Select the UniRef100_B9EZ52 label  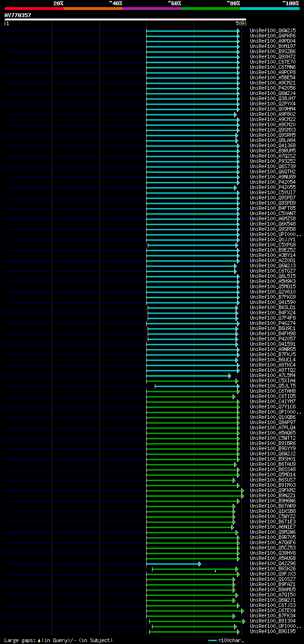[x=273, y=250]
